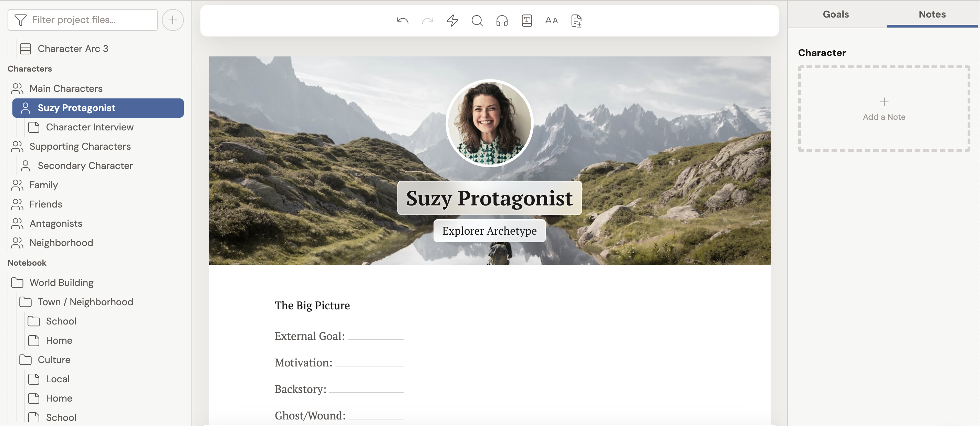Viewport: 980px width, 426px height.
Task: Open the Culture folder
Action: 54,360
